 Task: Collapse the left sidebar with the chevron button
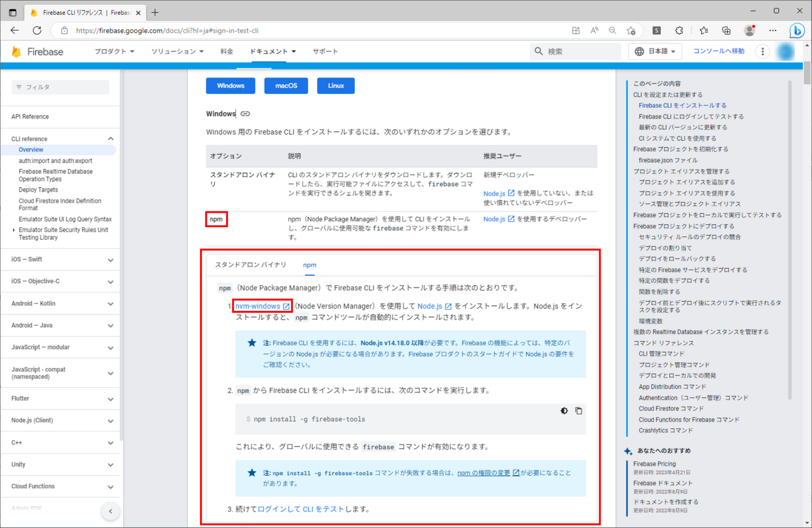(x=110, y=511)
